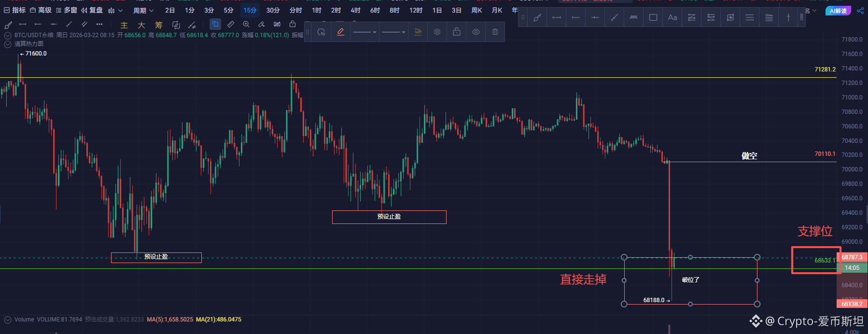
Task: Switch to the 15分 timeframe
Action: (250, 10)
